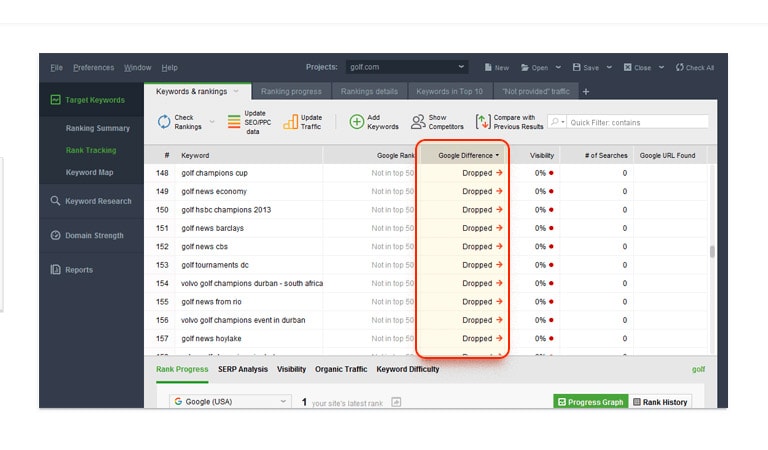Image resolution: width=768 pixels, height=450 pixels.
Task: Sort by Google Difference column header
Action: coord(465,155)
